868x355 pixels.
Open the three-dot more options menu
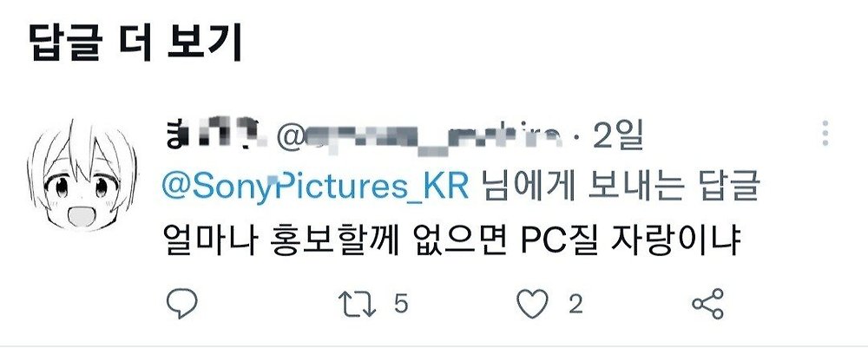pyautogui.click(x=825, y=134)
